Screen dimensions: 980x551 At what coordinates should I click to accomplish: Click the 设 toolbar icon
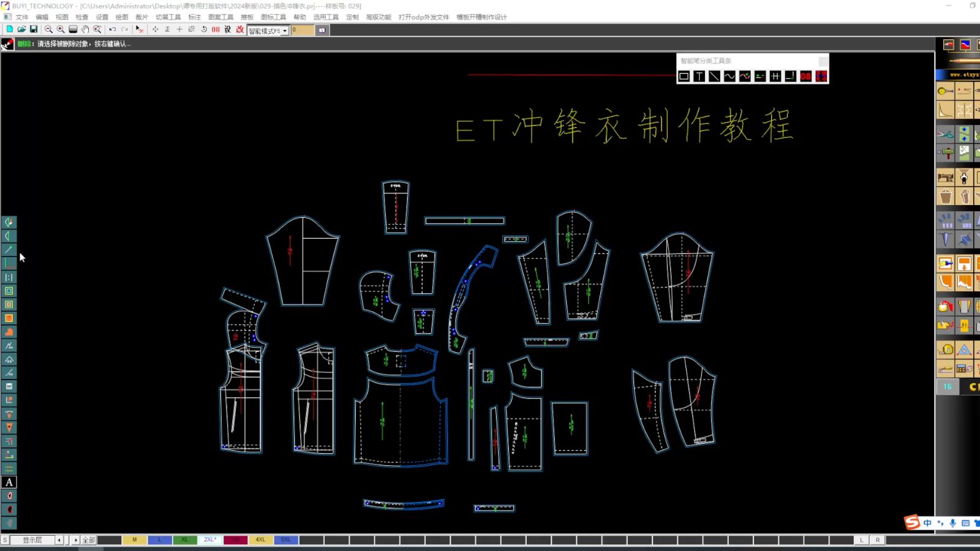[228, 29]
